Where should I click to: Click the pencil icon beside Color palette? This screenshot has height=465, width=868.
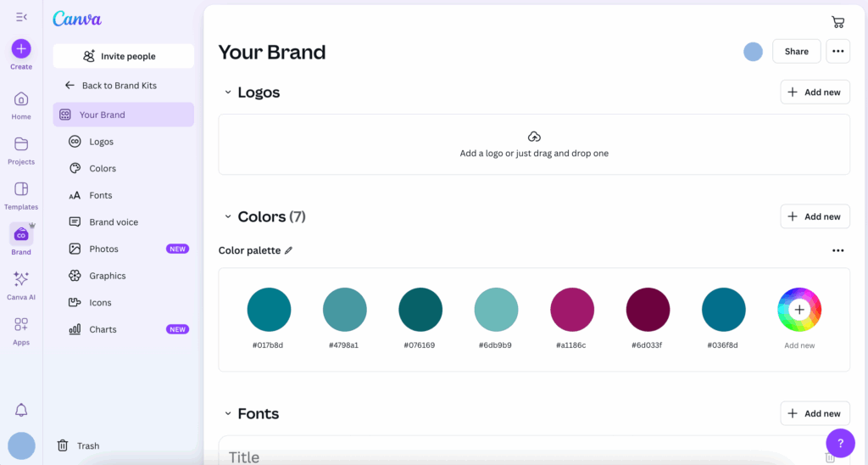tap(288, 250)
